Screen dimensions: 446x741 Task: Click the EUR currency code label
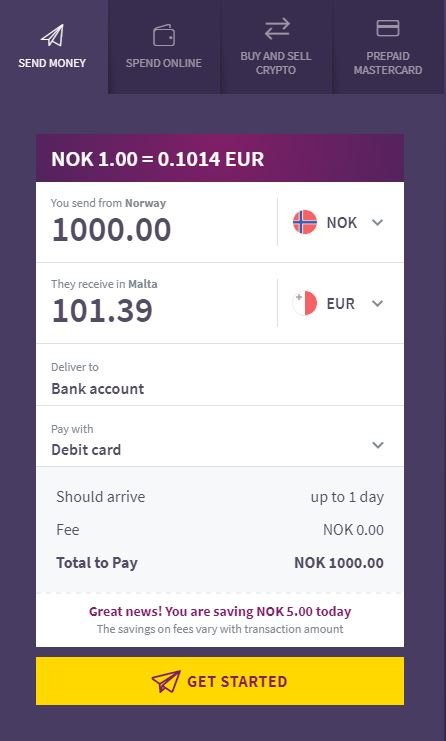(x=341, y=303)
